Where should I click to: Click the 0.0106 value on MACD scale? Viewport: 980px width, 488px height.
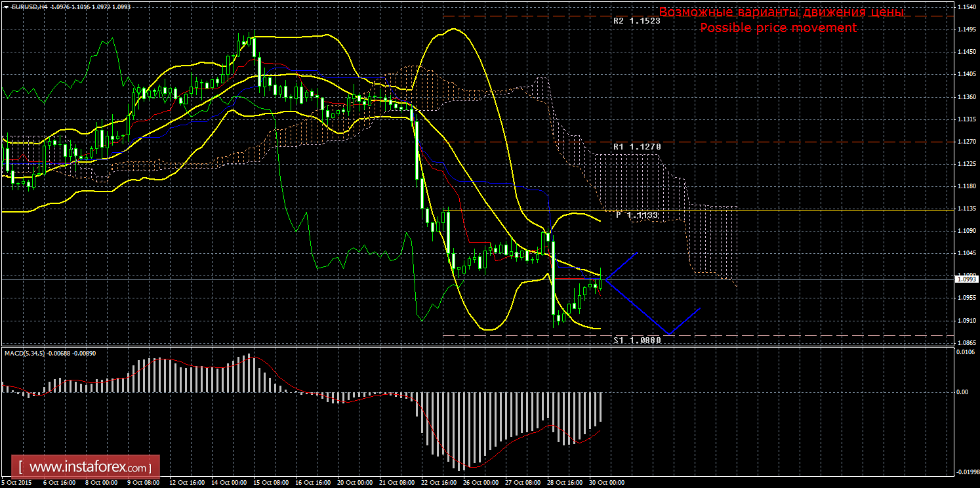tap(964, 352)
